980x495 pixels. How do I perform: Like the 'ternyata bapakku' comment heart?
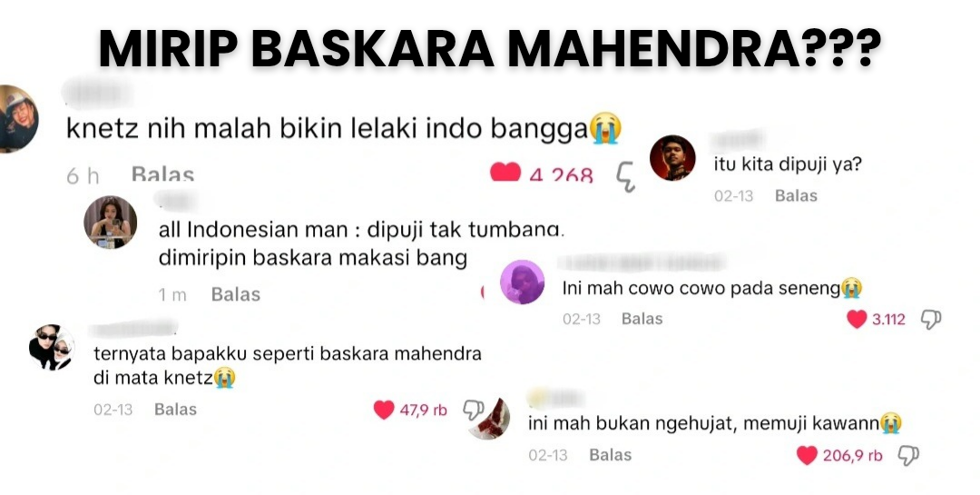pyautogui.click(x=384, y=410)
